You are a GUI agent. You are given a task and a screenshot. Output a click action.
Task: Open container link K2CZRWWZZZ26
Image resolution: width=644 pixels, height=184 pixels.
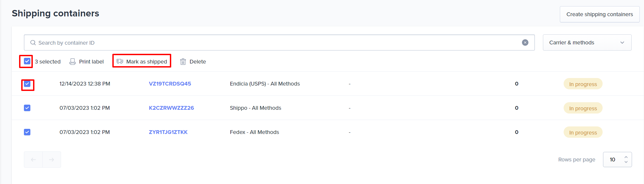(171, 108)
